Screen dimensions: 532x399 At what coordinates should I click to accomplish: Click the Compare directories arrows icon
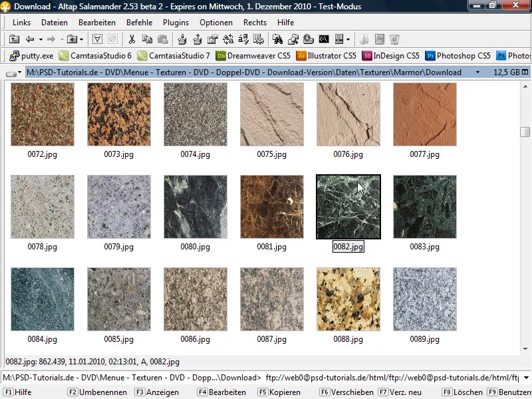[228, 39]
